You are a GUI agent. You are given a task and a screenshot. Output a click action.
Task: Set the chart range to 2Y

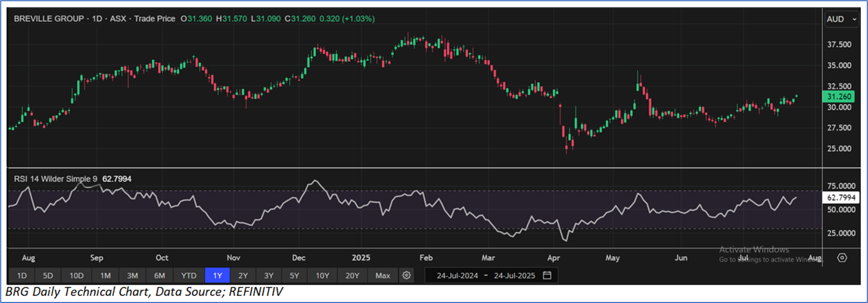tap(243, 276)
